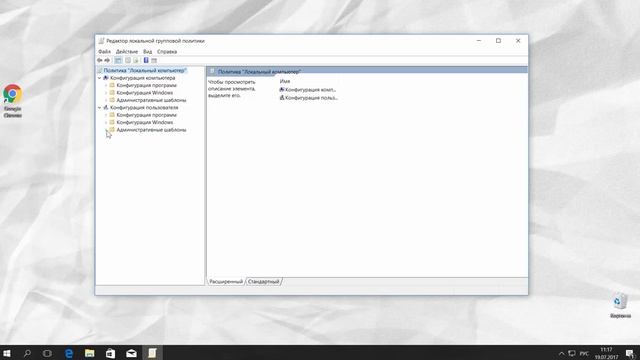Toggle the show/hide action pane toolbar icon

154,60
